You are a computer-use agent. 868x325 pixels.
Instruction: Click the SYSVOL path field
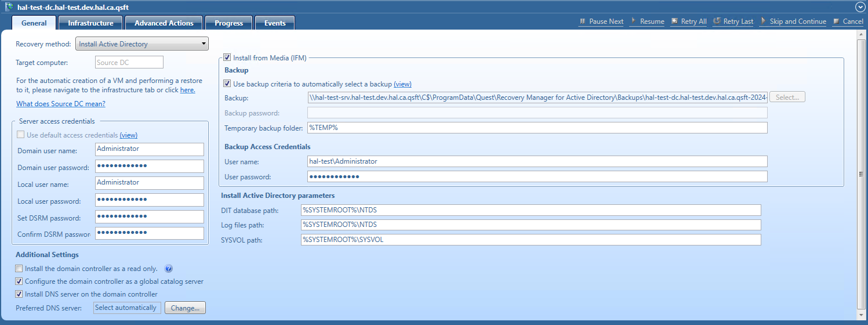pos(531,240)
